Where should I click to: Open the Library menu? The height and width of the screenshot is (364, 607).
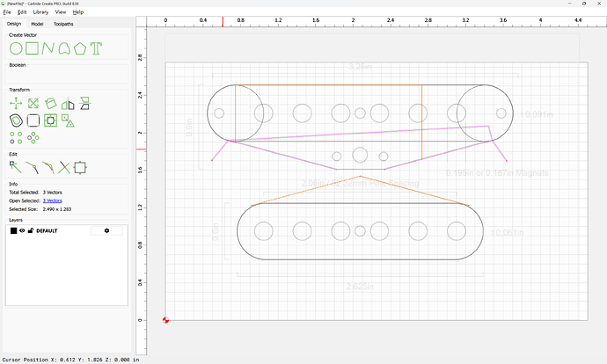pos(40,12)
